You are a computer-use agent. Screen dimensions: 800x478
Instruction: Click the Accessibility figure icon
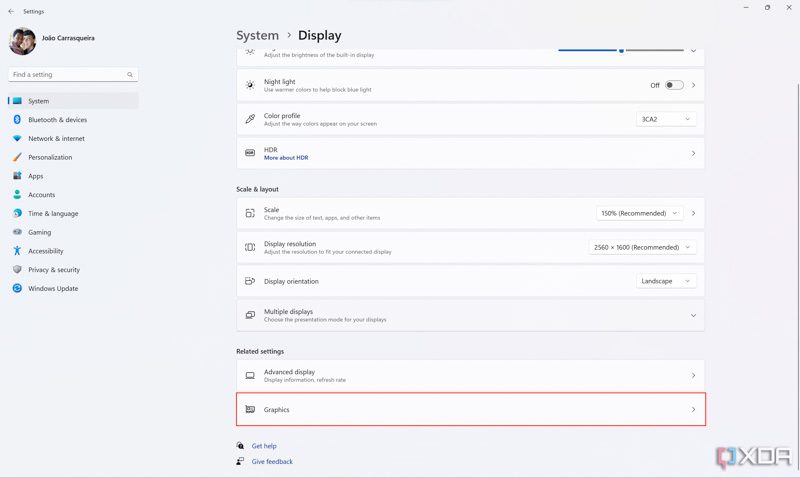pyautogui.click(x=17, y=250)
